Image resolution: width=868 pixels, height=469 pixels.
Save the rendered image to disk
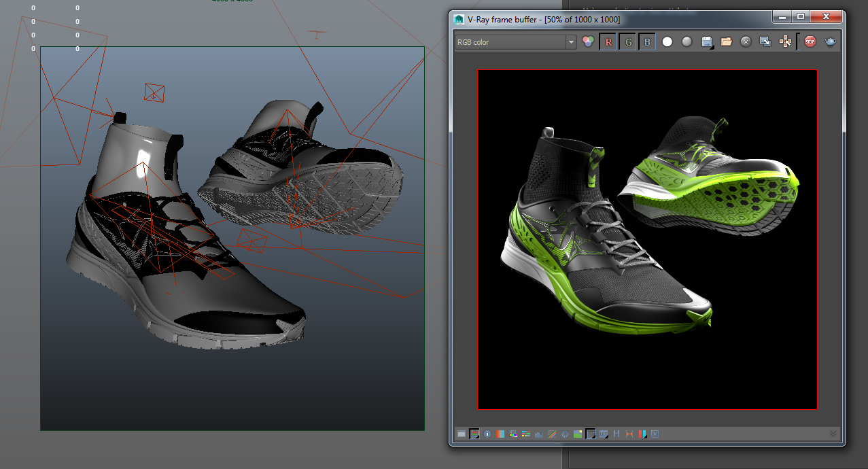coord(707,41)
